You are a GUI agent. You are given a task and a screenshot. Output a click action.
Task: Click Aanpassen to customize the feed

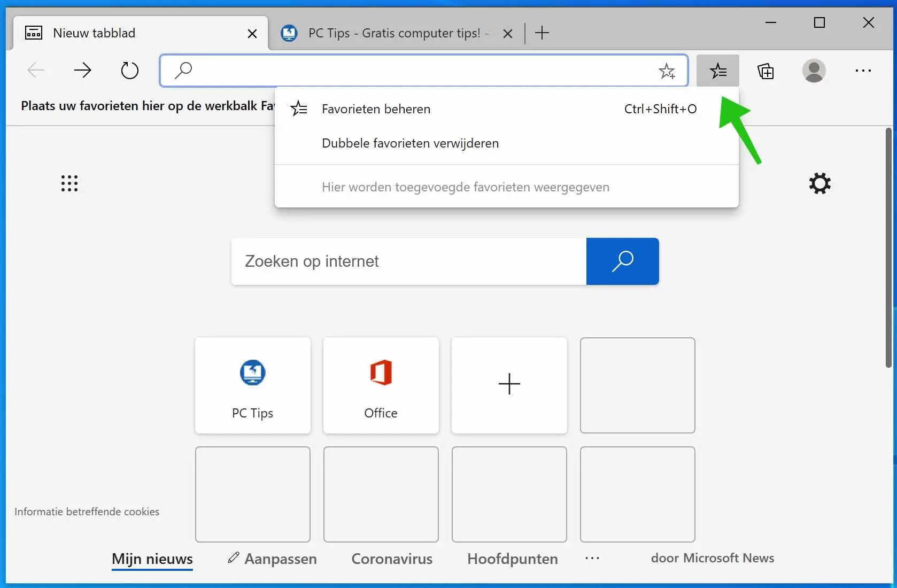click(272, 559)
